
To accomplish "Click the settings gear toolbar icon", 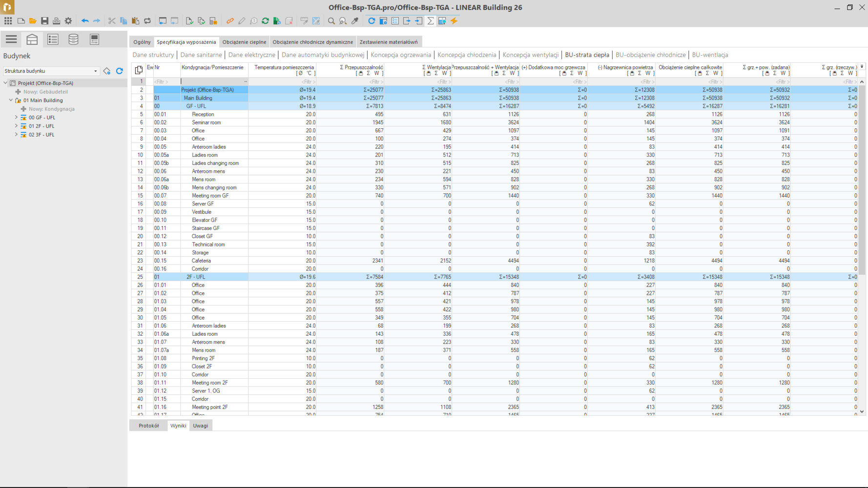I will pyautogui.click(x=68, y=21).
